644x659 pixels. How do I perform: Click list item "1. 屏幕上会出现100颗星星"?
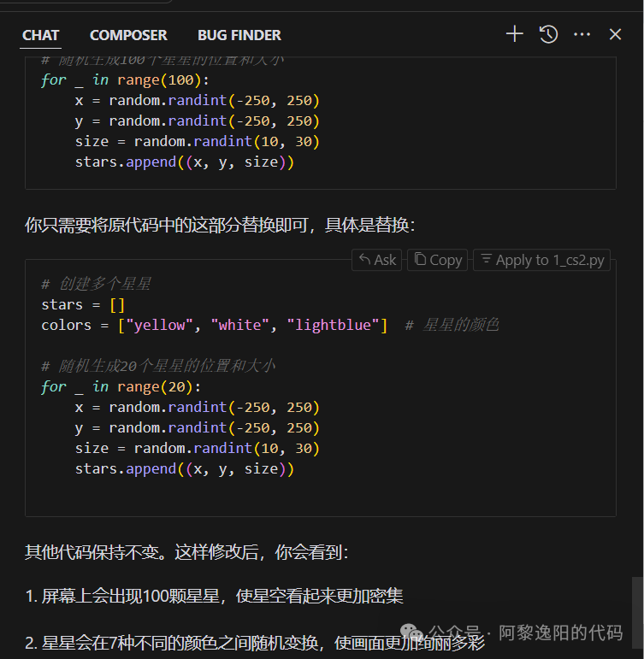tap(214, 597)
